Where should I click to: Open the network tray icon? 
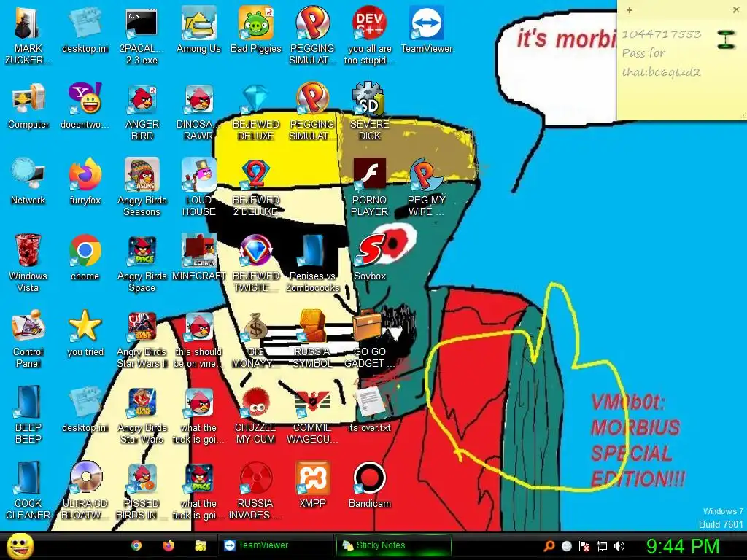(x=602, y=546)
